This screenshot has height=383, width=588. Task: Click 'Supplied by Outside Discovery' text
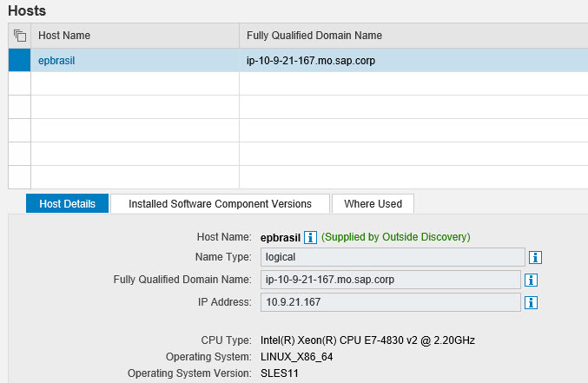(x=396, y=237)
